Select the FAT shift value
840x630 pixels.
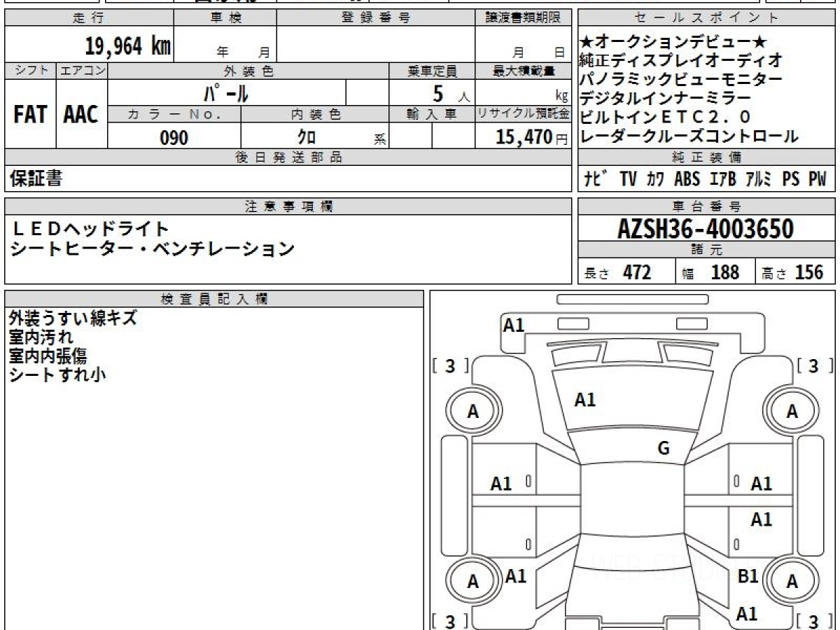(30, 114)
